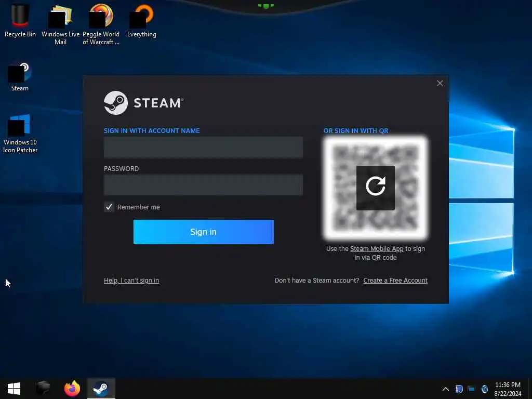The width and height of the screenshot is (532, 399).
Task: Click the round blue tray icon
Action: [x=485, y=389]
